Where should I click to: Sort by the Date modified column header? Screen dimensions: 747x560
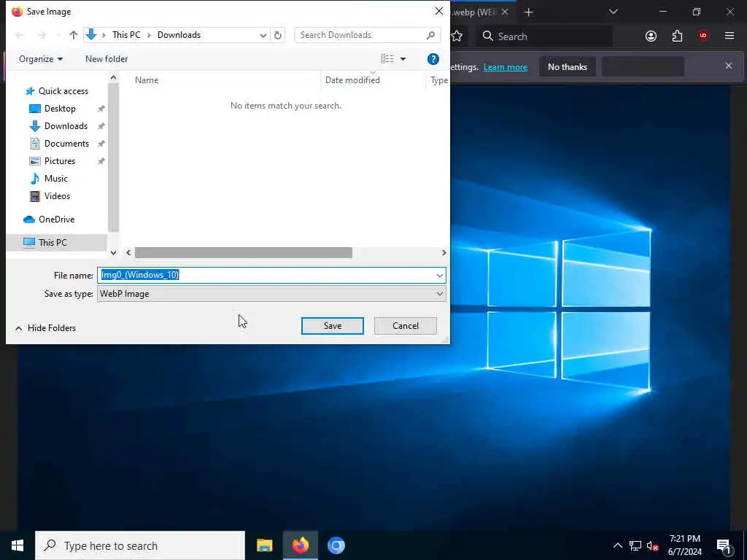[352, 80]
